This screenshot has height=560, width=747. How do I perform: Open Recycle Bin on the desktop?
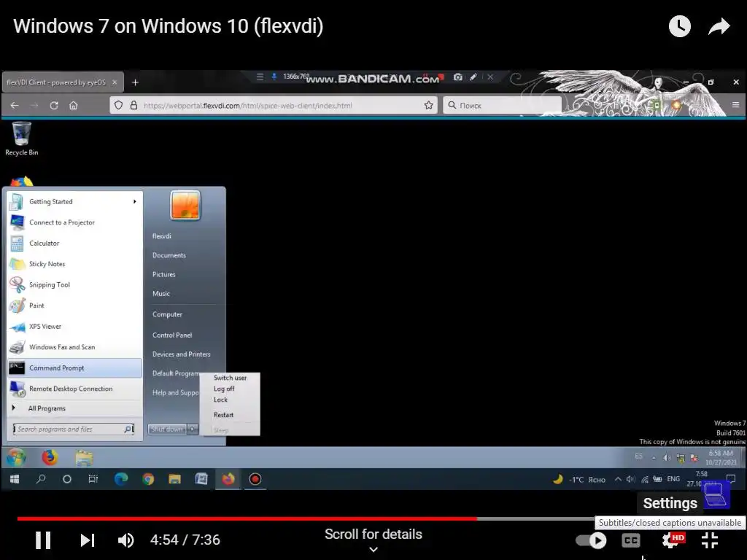[21, 139]
